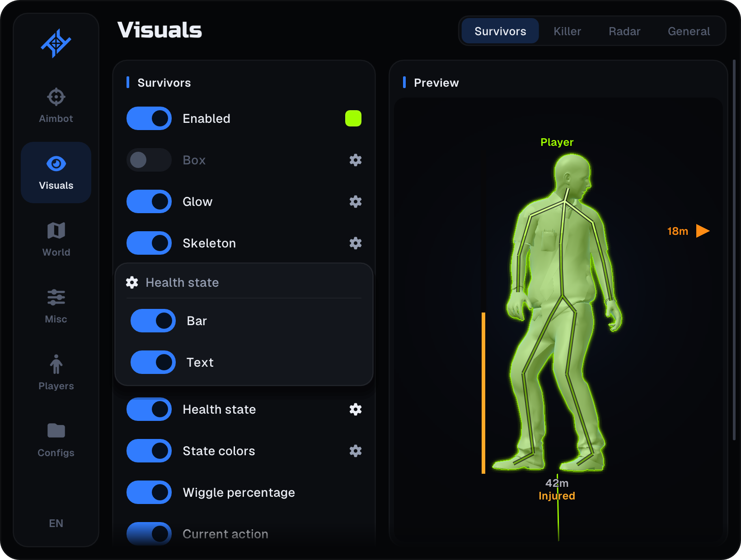Select the Visuals eye icon
Viewport: 741px width, 560px height.
click(x=56, y=163)
